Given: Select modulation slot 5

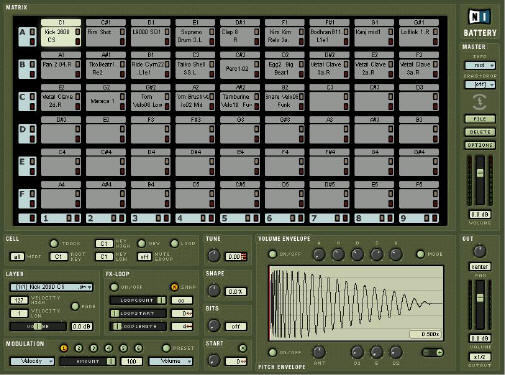Looking at the screenshot, I should click(x=124, y=348).
